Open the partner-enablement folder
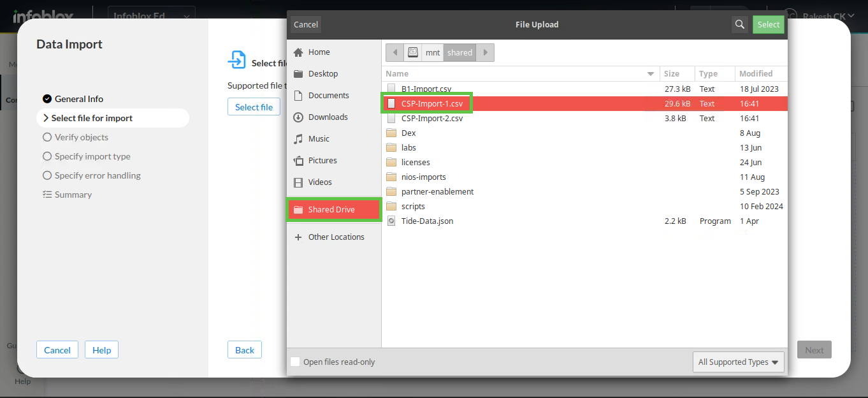The height and width of the screenshot is (398, 868). (437, 192)
